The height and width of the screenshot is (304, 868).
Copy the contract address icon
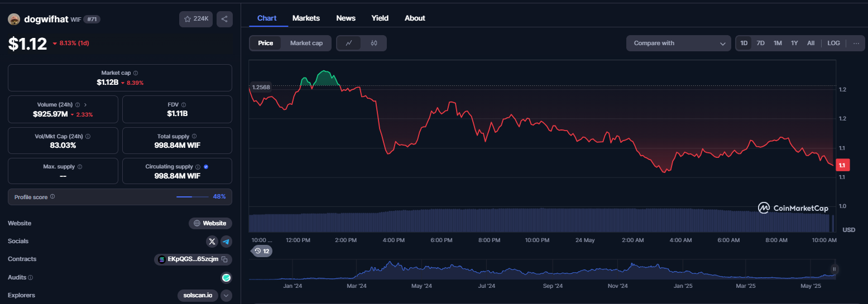224,259
